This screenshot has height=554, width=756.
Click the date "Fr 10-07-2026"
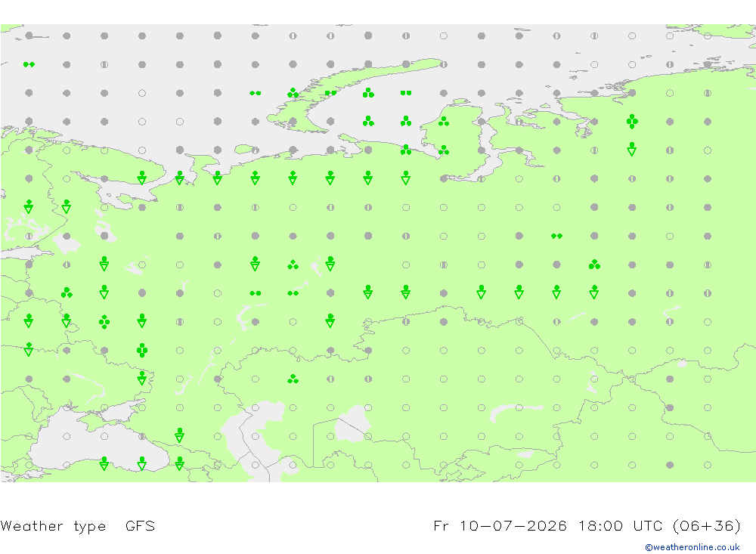[x=500, y=525]
